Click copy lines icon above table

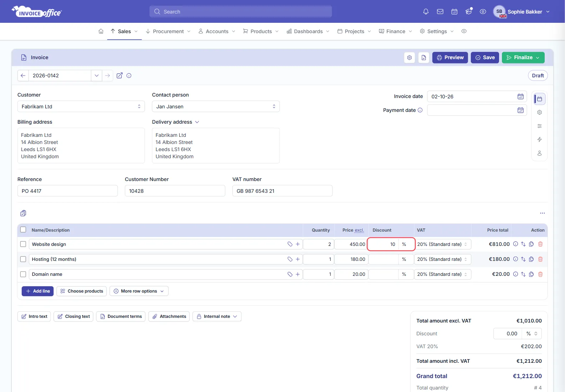(23, 213)
